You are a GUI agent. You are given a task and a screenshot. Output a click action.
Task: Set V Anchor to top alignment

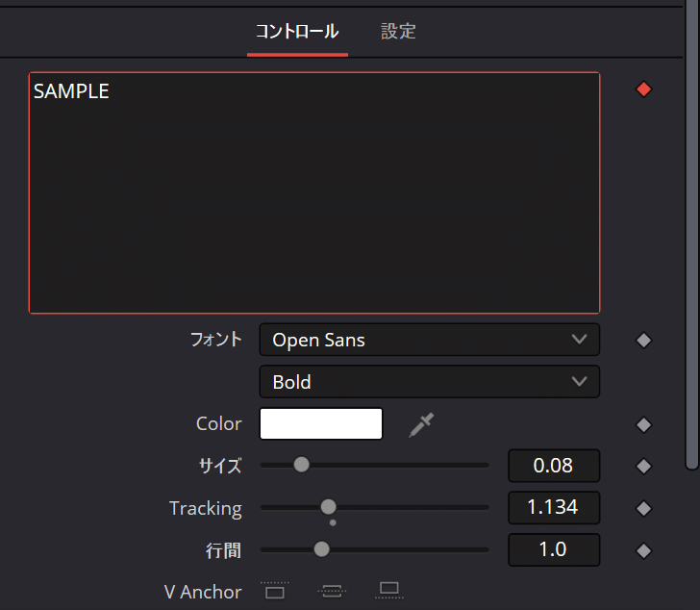pyautogui.click(x=275, y=591)
